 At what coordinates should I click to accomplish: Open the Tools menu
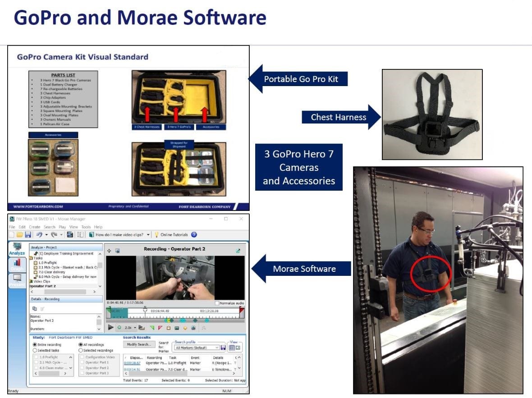tap(86, 227)
